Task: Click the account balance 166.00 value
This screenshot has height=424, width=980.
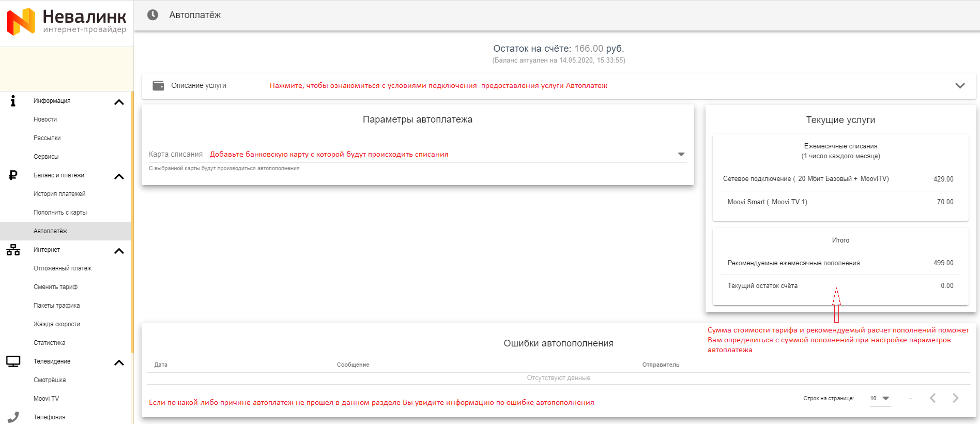Action: [x=588, y=49]
